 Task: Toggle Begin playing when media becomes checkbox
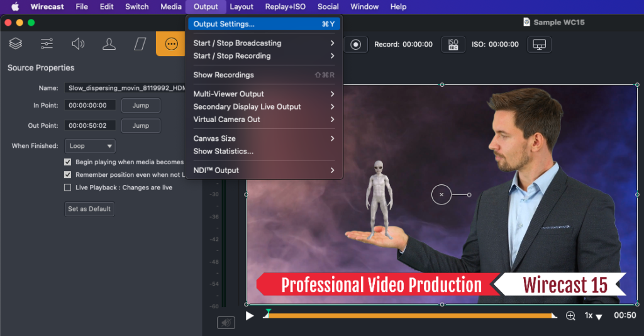point(68,162)
